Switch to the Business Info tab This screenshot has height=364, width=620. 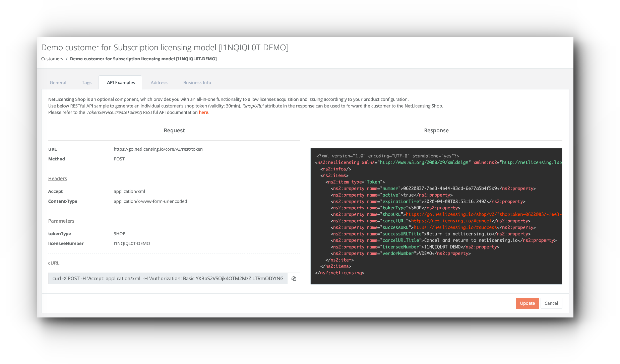click(x=197, y=82)
